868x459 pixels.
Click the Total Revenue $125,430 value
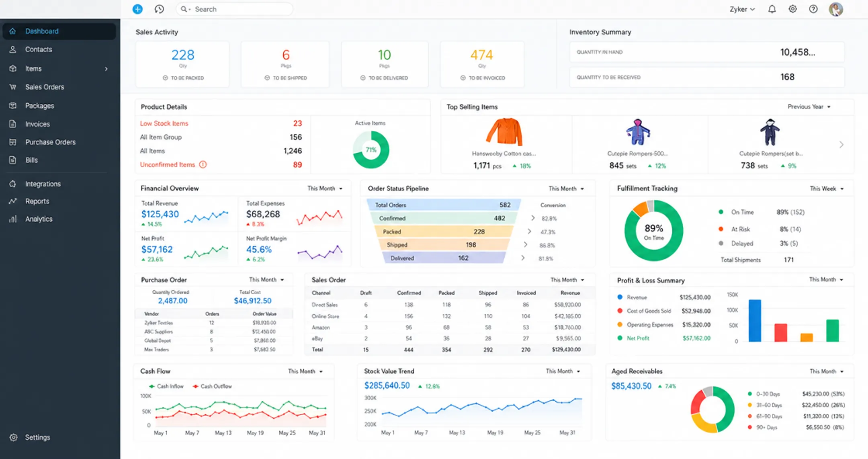tap(160, 214)
